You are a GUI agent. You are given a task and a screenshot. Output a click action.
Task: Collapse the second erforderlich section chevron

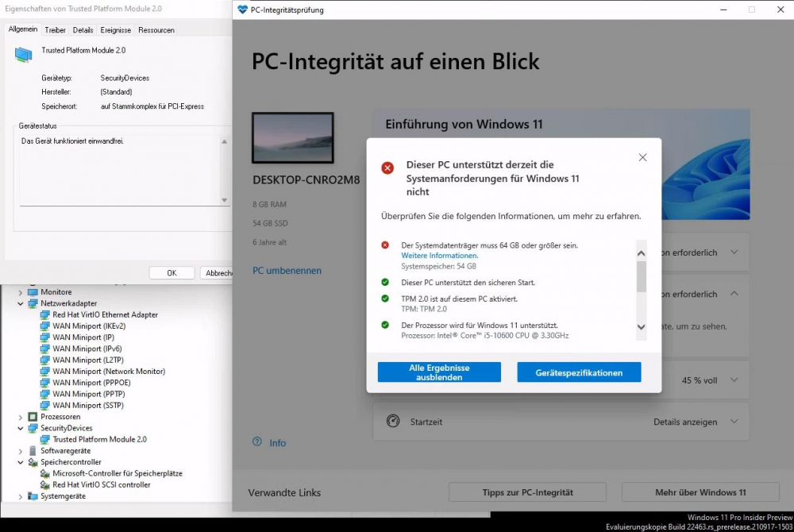[734, 294]
